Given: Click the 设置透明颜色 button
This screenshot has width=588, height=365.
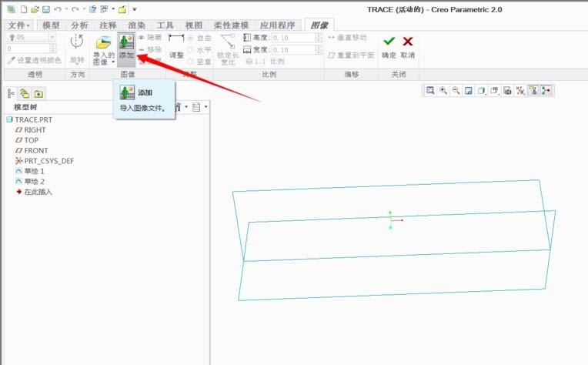Looking at the screenshot, I should 33,60.
